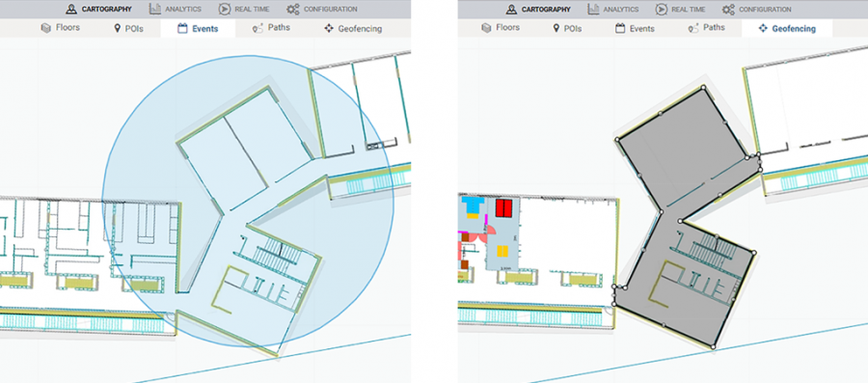This screenshot has height=383, width=868.
Task: Open CONFIGURATION menu in the right panel
Action: pos(757,9)
